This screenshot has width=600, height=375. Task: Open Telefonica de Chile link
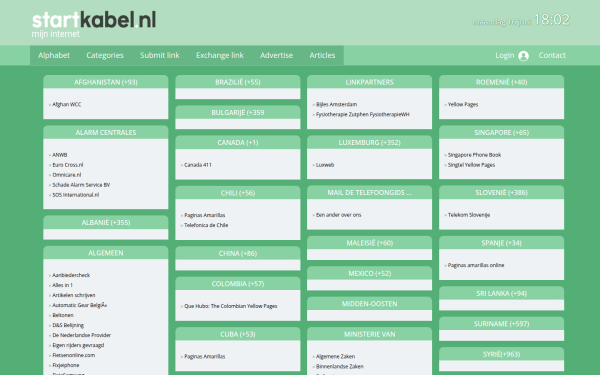pos(206,225)
